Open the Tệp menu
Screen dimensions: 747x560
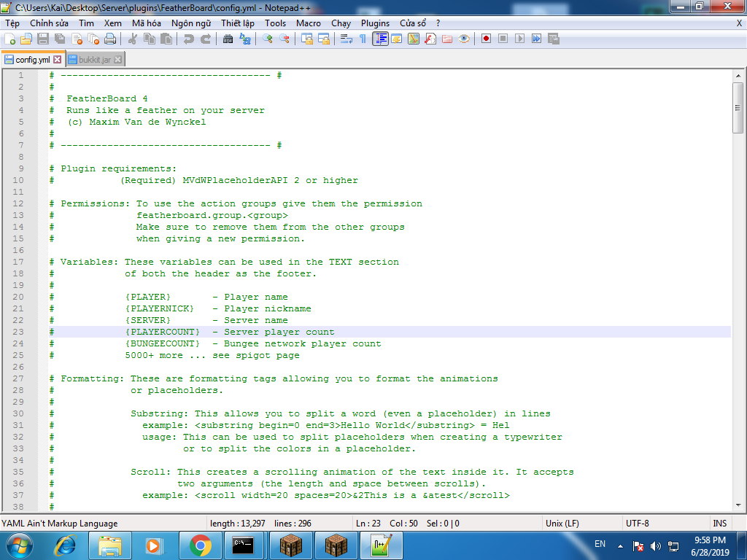pyautogui.click(x=12, y=23)
